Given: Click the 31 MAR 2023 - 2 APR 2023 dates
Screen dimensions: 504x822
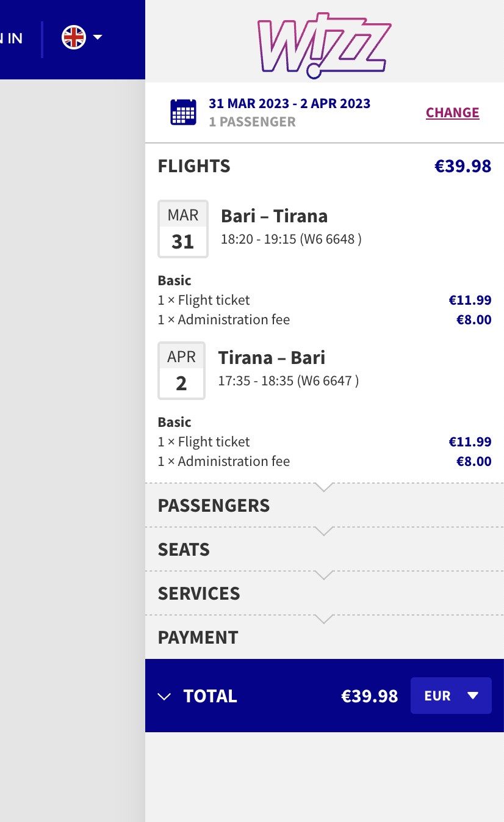Looking at the screenshot, I should [x=289, y=103].
